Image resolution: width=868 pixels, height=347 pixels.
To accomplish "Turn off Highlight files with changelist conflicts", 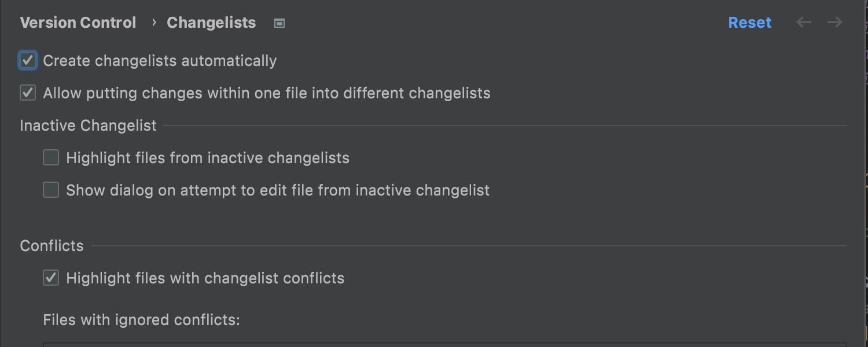I will [x=51, y=278].
